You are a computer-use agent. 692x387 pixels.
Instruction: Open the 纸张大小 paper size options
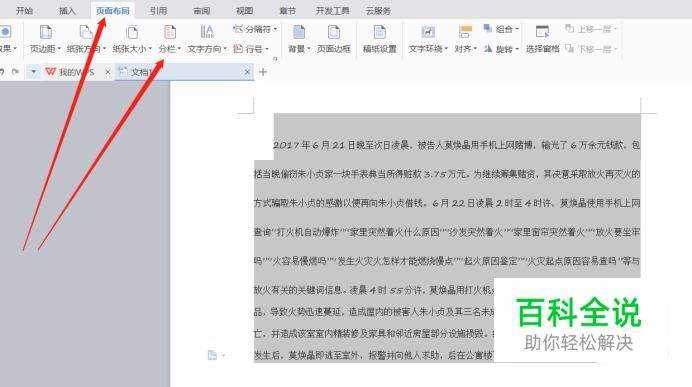[132, 39]
